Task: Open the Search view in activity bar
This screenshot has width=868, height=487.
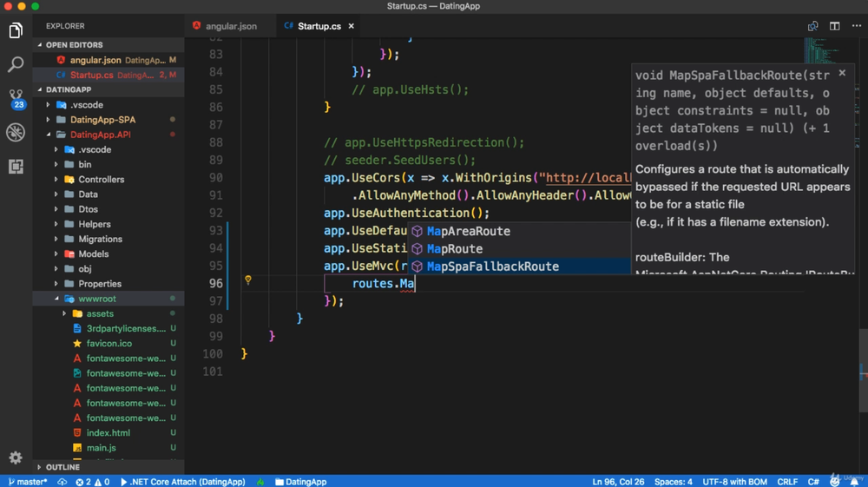Action: [16, 64]
